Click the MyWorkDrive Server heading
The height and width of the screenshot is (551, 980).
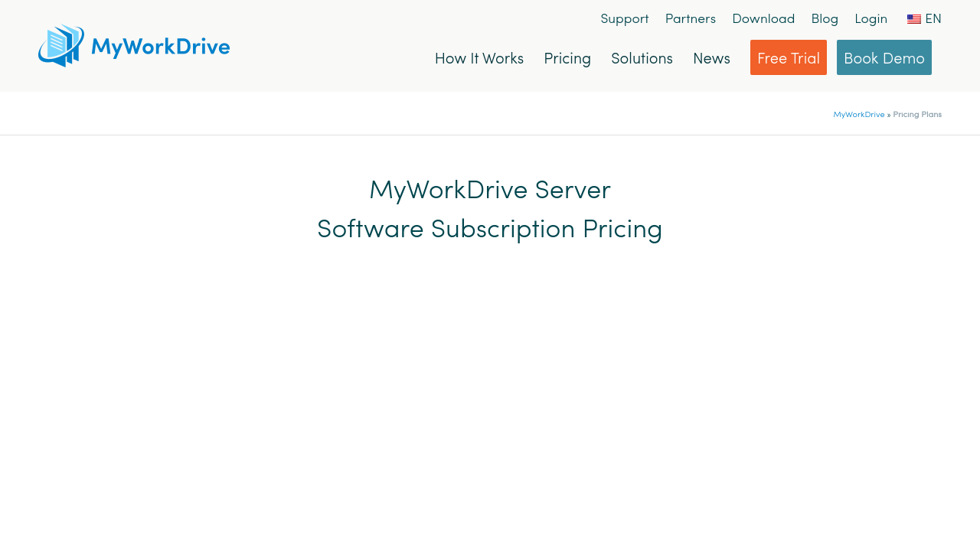(x=490, y=189)
